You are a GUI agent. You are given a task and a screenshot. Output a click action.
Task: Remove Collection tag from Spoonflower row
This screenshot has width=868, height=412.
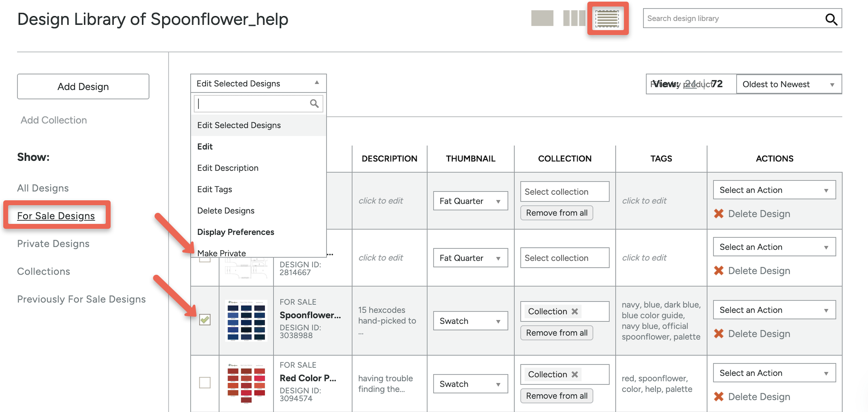(575, 311)
